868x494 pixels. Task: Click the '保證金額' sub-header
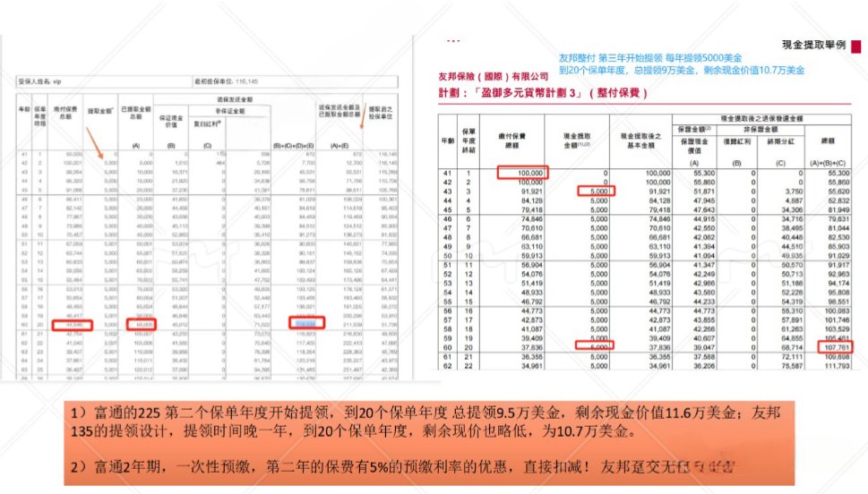click(694, 128)
